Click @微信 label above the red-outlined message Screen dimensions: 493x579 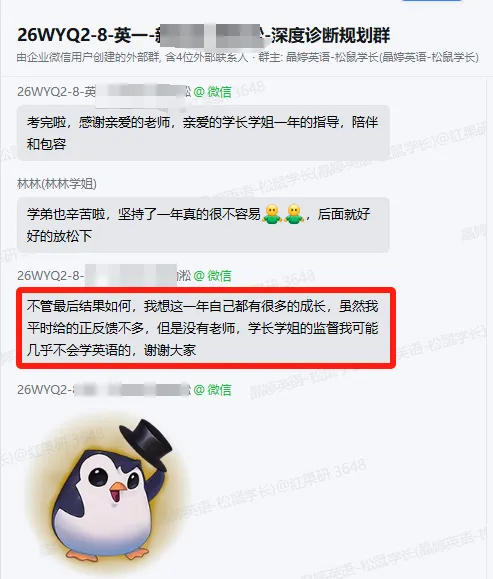(212, 275)
